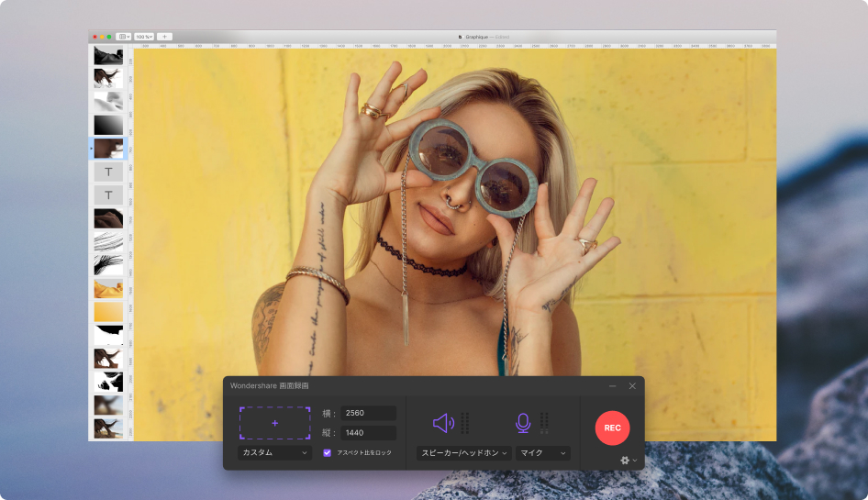This screenshot has height=500, width=868.
Task: Click the plus button in the toolbar
Action: pos(164,37)
